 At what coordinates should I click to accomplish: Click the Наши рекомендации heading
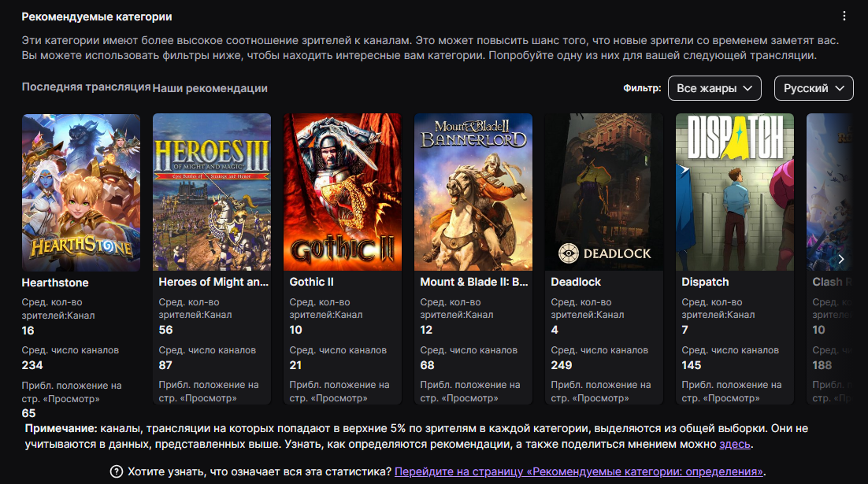[x=210, y=88]
